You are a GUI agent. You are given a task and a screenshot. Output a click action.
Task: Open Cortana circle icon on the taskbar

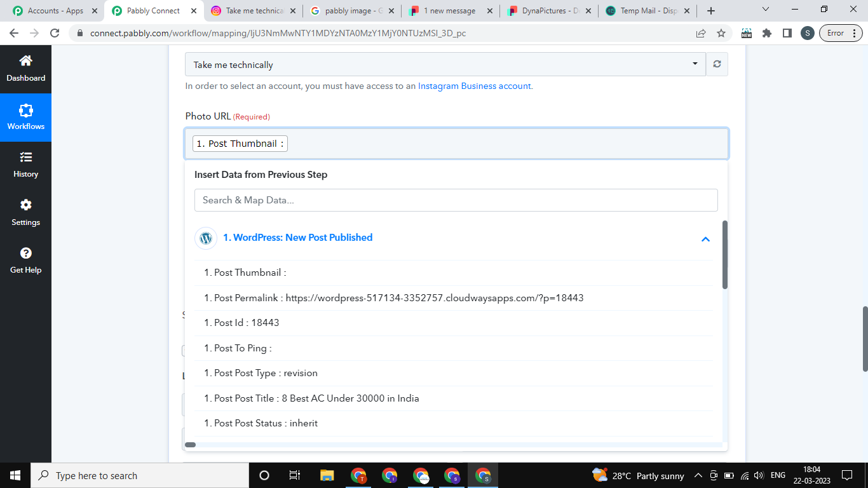tap(264, 475)
